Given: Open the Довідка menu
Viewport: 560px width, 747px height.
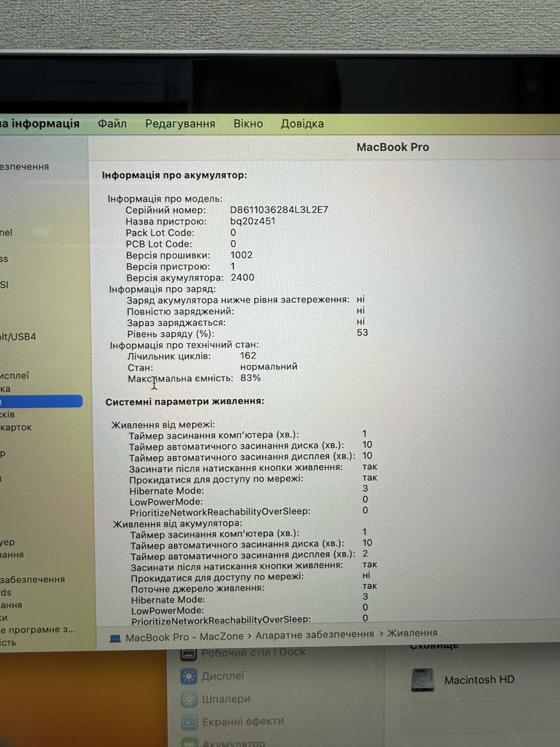Looking at the screenshot, I should (302, 124).
